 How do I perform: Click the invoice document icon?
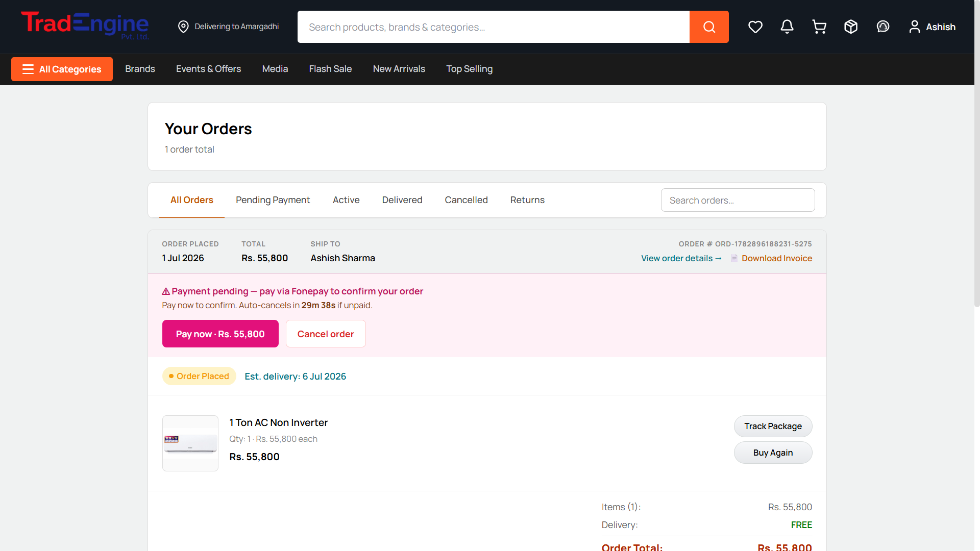click(734, 258)
